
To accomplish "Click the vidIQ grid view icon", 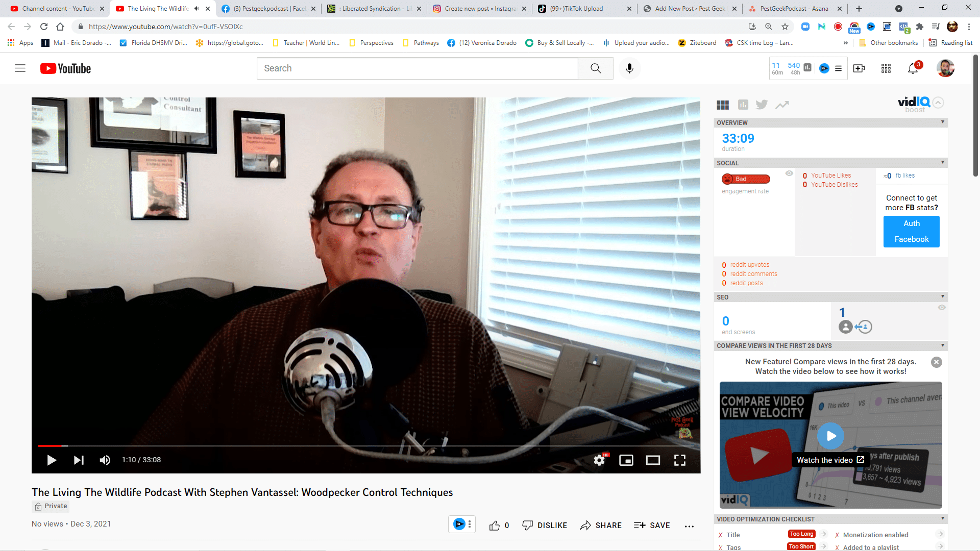I will tap(722, 104).
